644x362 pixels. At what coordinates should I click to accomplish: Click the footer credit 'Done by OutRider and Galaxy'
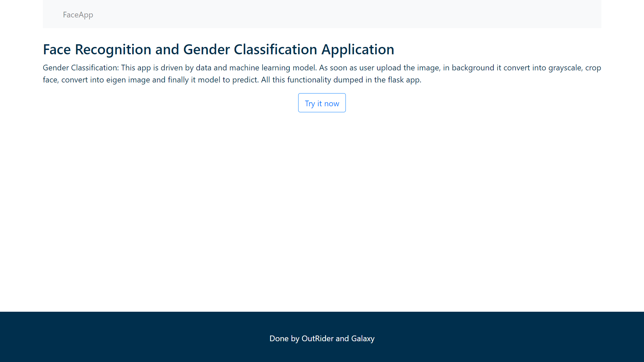tap(322, 339)
